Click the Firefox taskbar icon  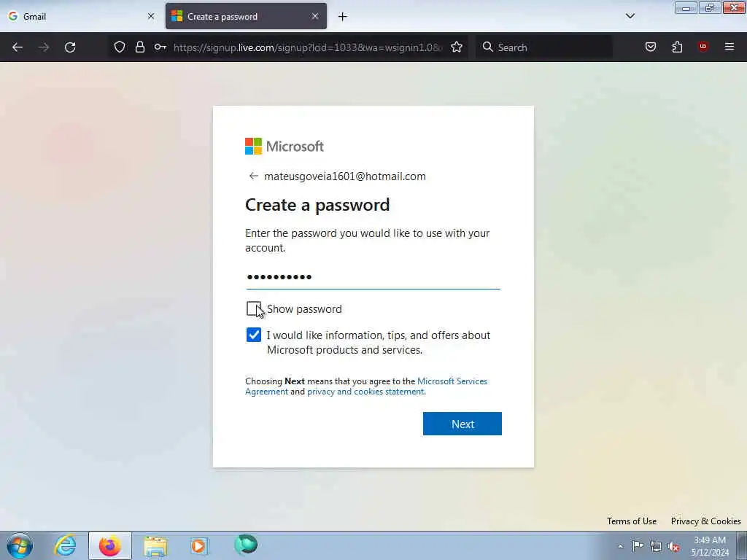coord(110,545)
